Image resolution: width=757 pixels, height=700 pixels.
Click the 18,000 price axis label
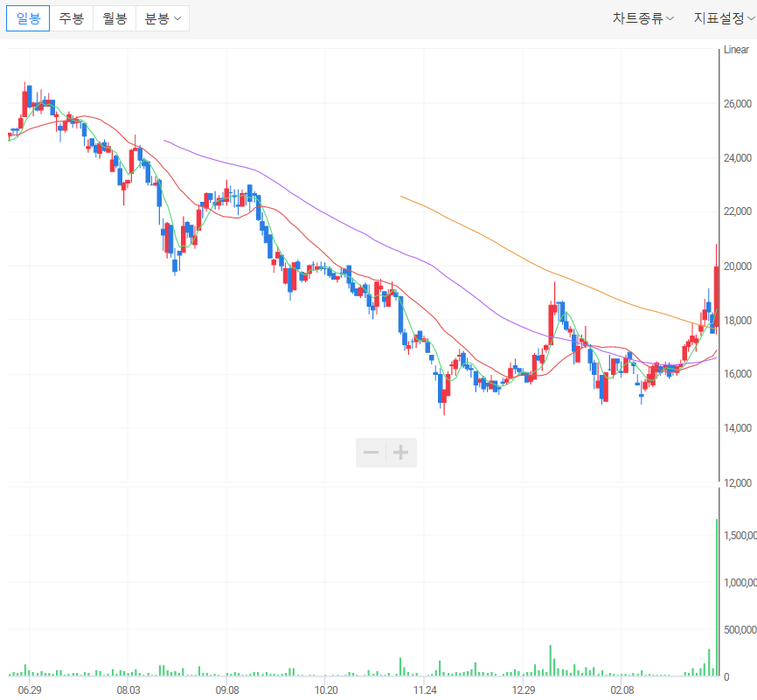pyautogui.click(x=738, y=321)
